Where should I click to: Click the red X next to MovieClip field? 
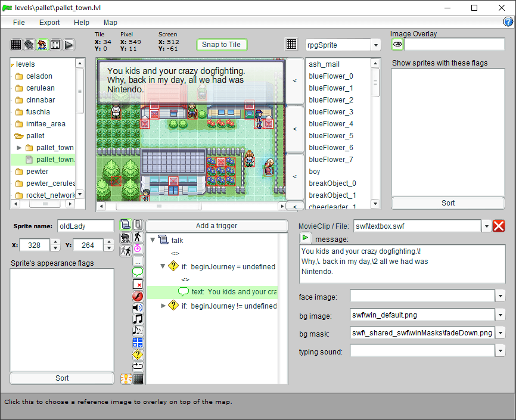[499, 226]
